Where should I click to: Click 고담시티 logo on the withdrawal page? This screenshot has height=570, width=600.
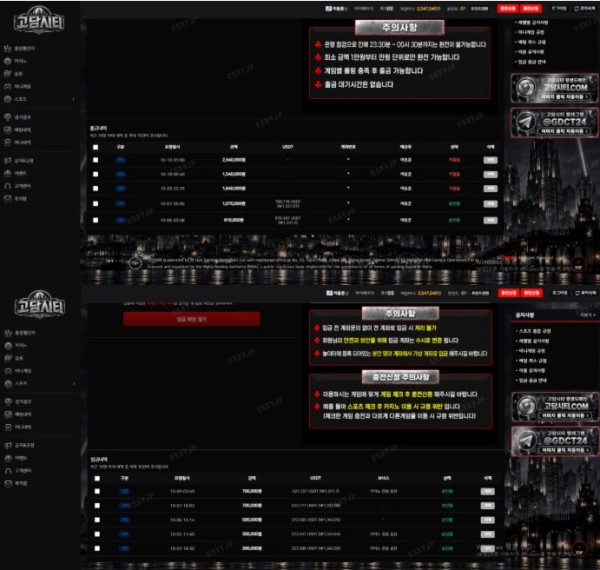coord(39,20)
